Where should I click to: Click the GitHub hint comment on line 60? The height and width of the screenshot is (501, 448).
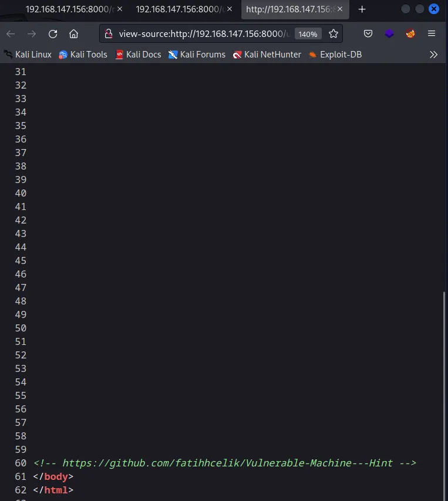(x=225, y=463)
